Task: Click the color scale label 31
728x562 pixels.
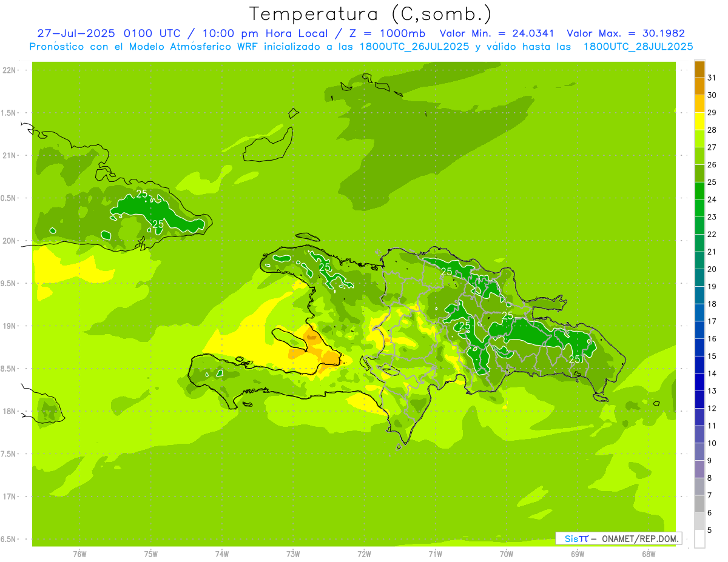Action: [712, 78]
